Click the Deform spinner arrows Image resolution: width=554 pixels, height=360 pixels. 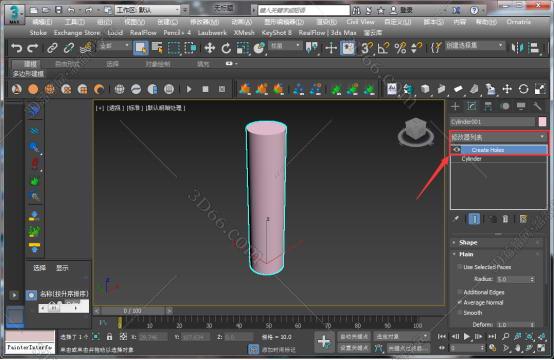pos(532,325)
